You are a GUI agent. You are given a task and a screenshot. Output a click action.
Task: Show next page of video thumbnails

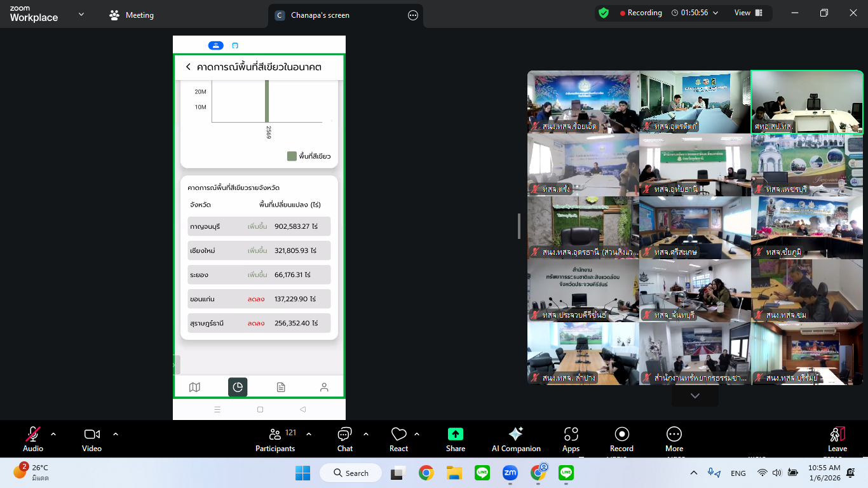[x=695, y=396]
